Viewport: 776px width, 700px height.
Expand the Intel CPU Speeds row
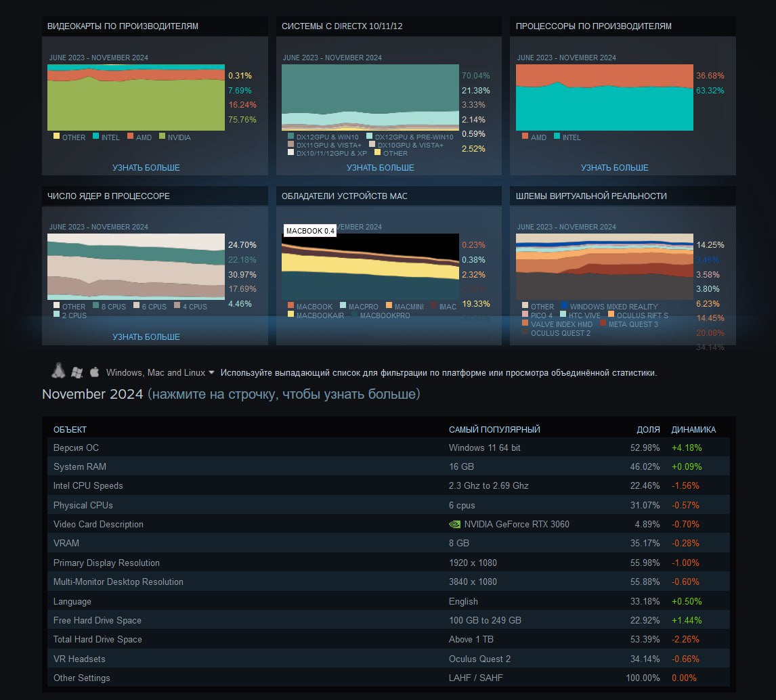389,486
